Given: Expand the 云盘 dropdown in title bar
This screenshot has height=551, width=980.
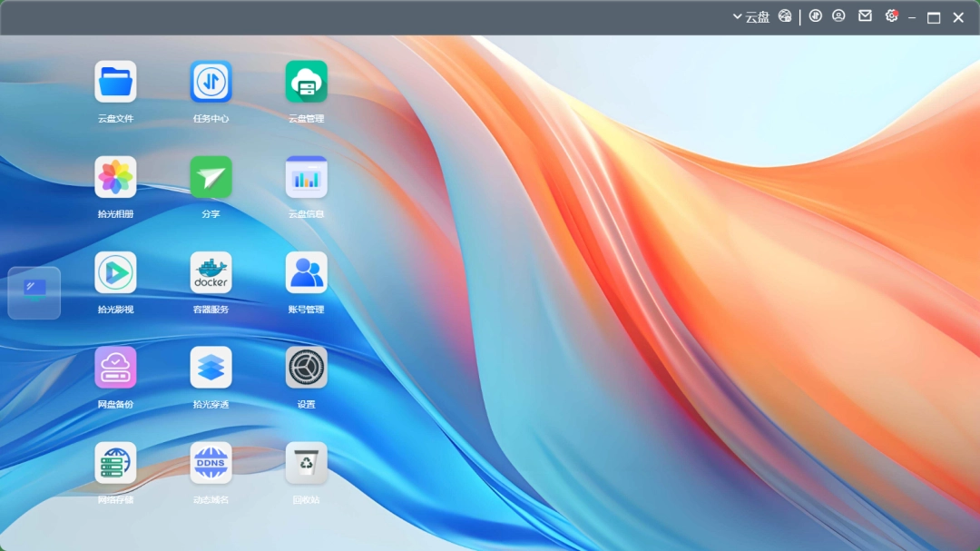Looking at the screenshot, I should coord(751,17).
